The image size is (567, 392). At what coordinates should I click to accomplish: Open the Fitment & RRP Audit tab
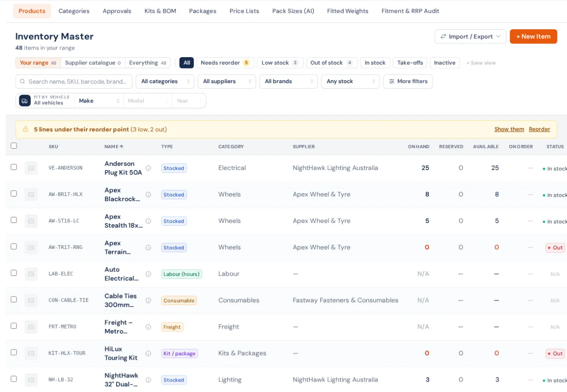coord(410,11)
